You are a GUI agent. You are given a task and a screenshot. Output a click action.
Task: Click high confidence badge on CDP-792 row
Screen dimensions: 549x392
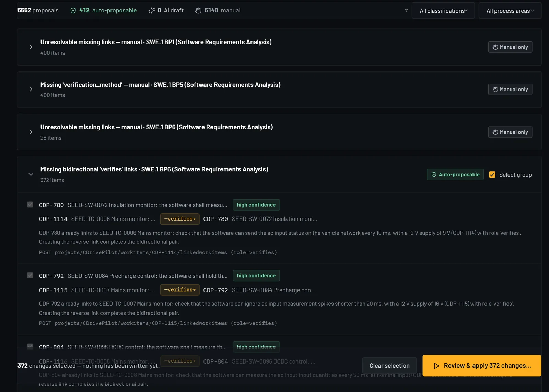(256, 276)
